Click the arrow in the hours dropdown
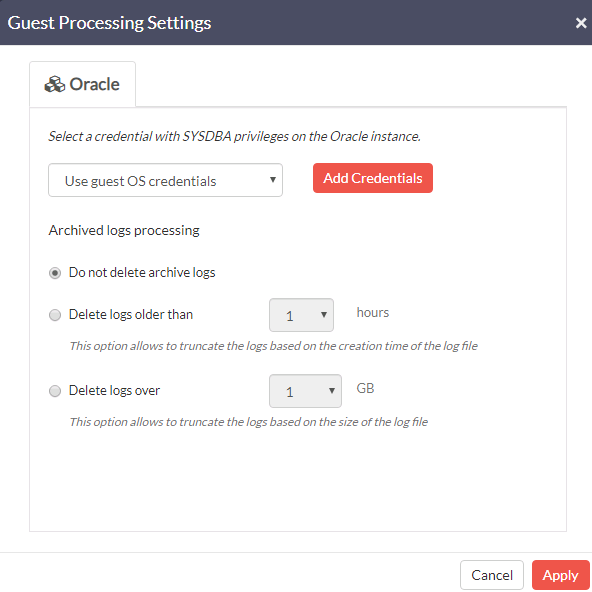 pos(324,314)
